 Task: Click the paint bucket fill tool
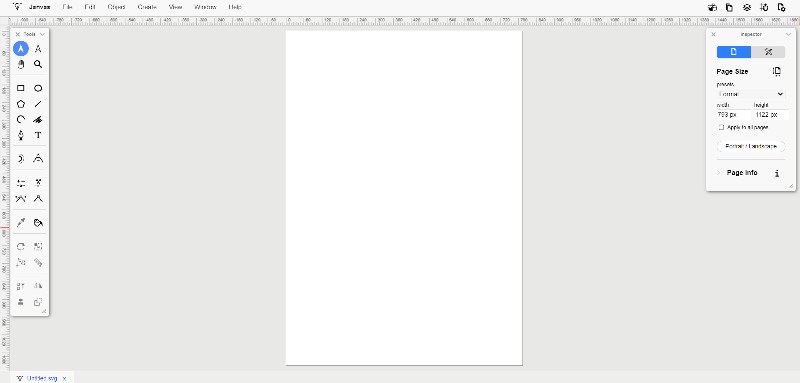[38, 223]
